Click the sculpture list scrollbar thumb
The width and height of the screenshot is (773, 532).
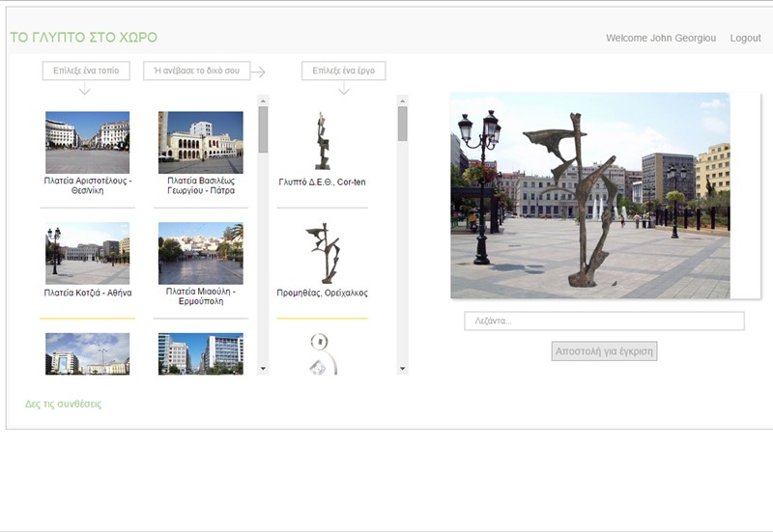[402, 124]
